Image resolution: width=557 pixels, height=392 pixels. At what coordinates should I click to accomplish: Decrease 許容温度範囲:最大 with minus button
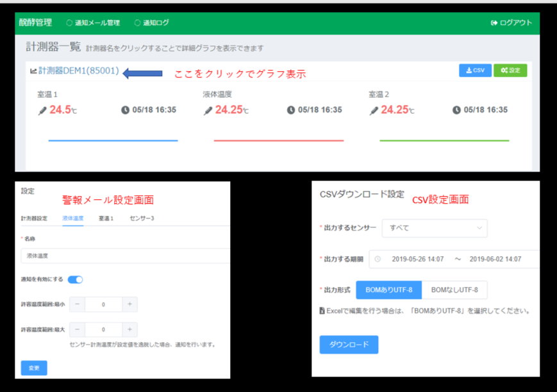[77, 330]
